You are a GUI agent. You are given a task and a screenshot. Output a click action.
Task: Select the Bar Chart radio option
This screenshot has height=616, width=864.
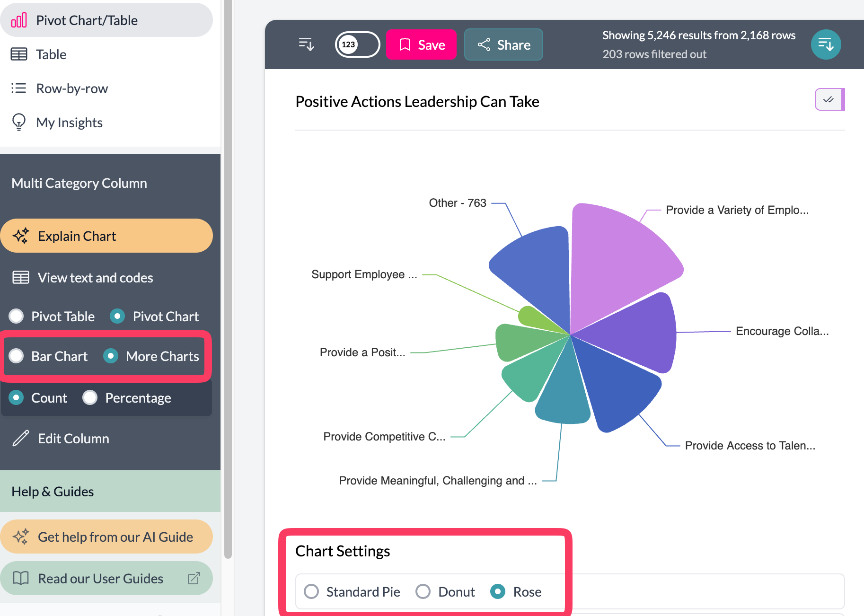[x=17, y=356]
